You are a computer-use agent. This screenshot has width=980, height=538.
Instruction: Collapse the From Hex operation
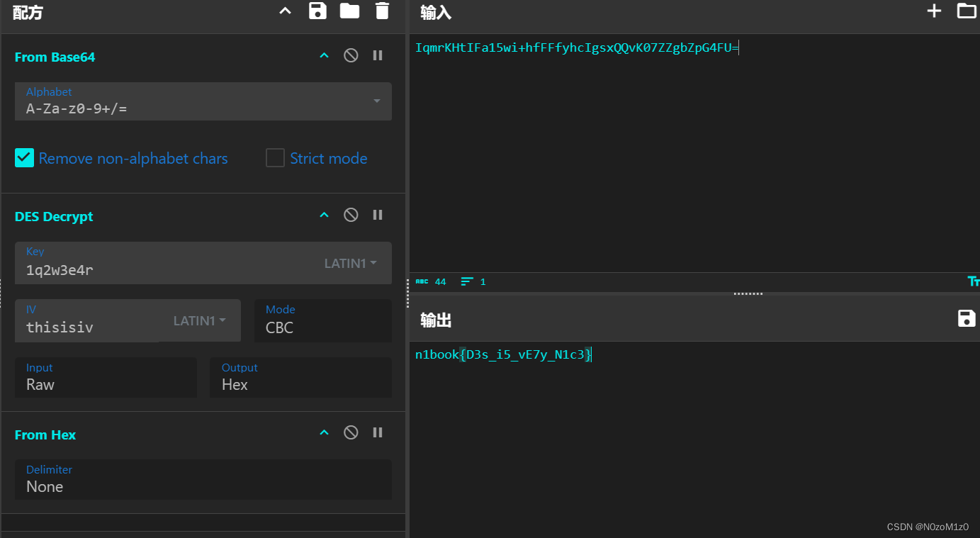click(x=324, y=433)
